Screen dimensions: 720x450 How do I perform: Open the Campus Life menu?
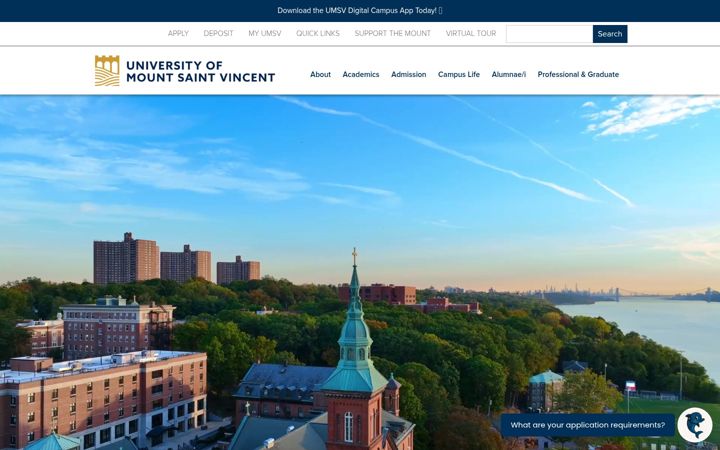pyautogui.click(x=459, y=74)
